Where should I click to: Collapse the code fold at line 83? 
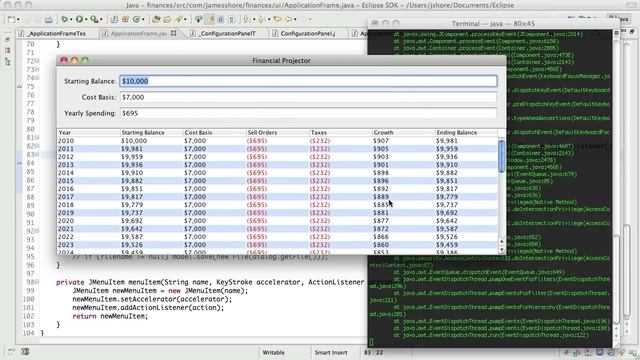37,154
